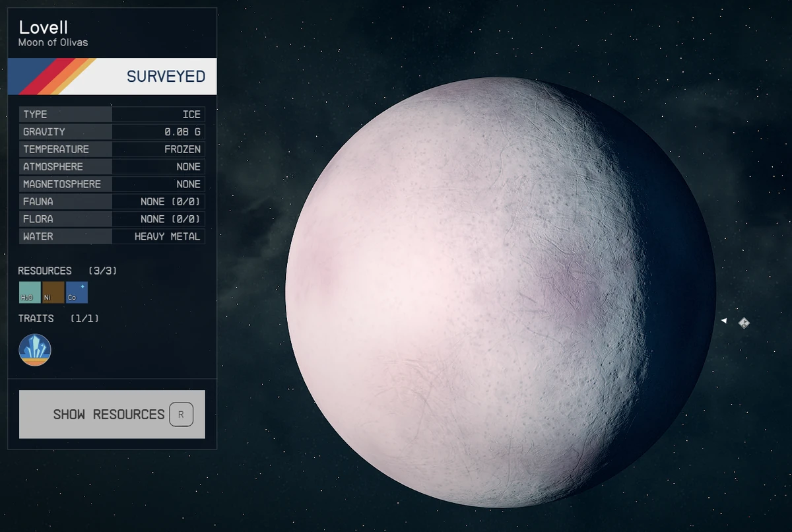Viewport: 792px width, 532px height.
Task: Click the R key hint icon
Action: pyautogui.click(x=181, y=415)
